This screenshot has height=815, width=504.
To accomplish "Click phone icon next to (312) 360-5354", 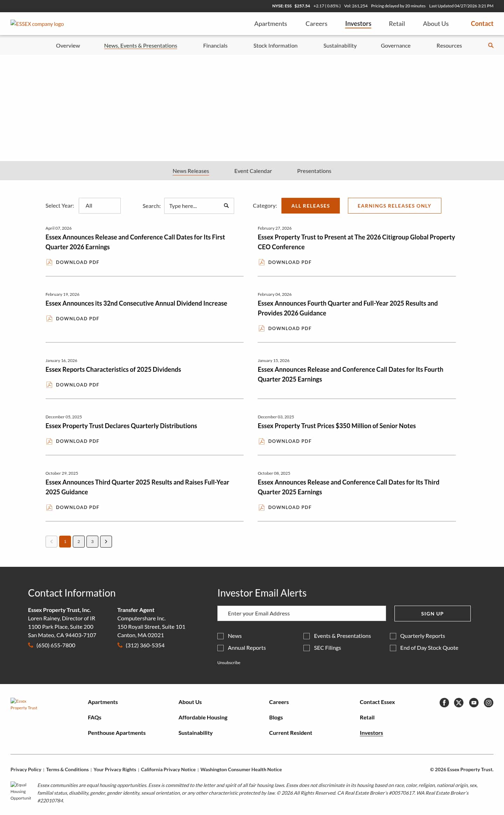I will click(120, 645).
